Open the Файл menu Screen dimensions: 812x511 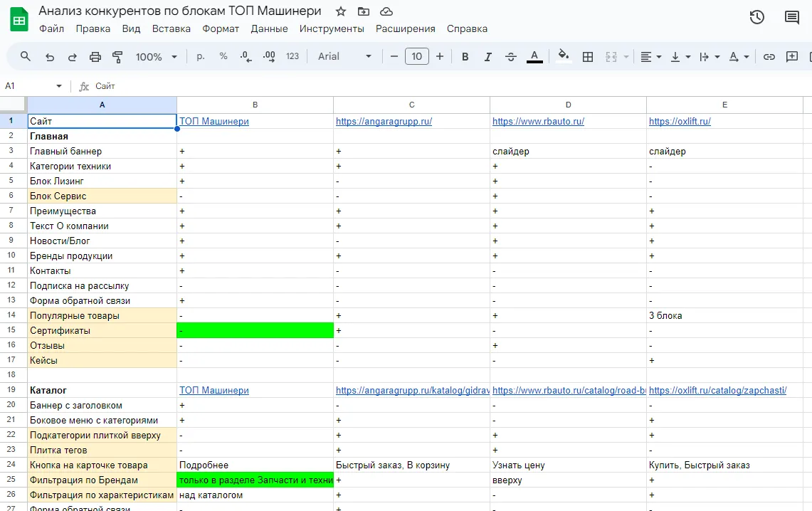pyautogui.click(x=51, y=28)
